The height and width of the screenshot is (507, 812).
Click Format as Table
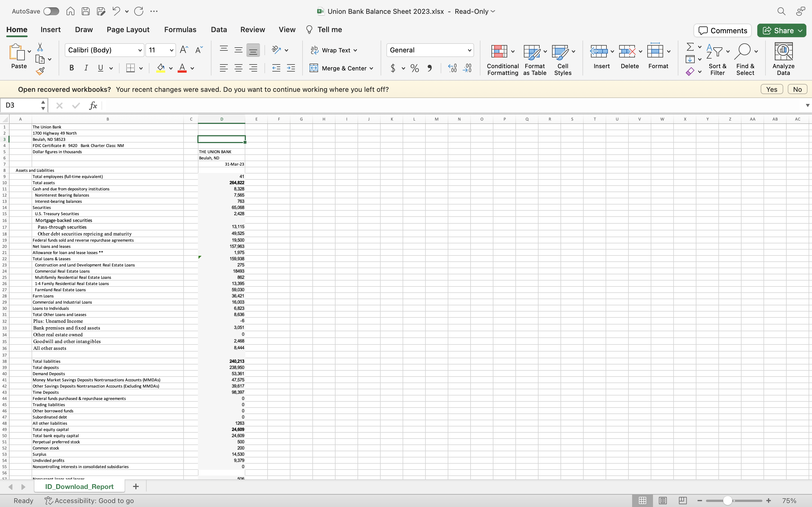(534, 59)
